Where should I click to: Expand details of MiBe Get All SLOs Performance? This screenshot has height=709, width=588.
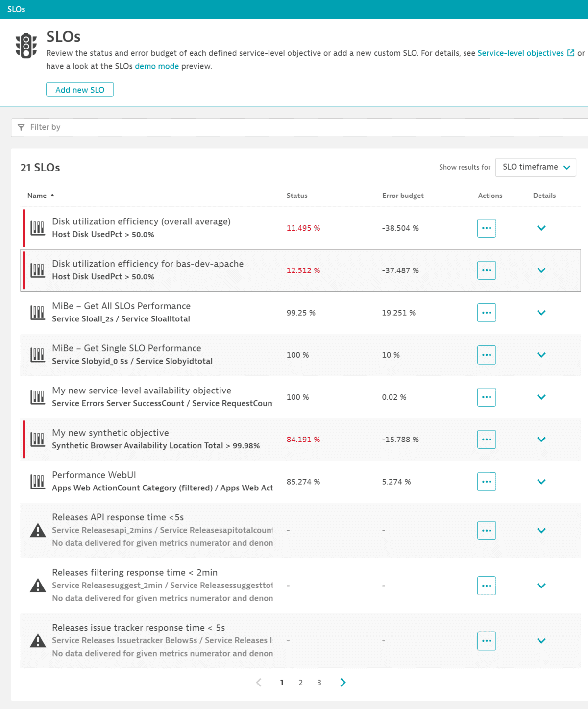pyautogui.click(x=541, y=313)
